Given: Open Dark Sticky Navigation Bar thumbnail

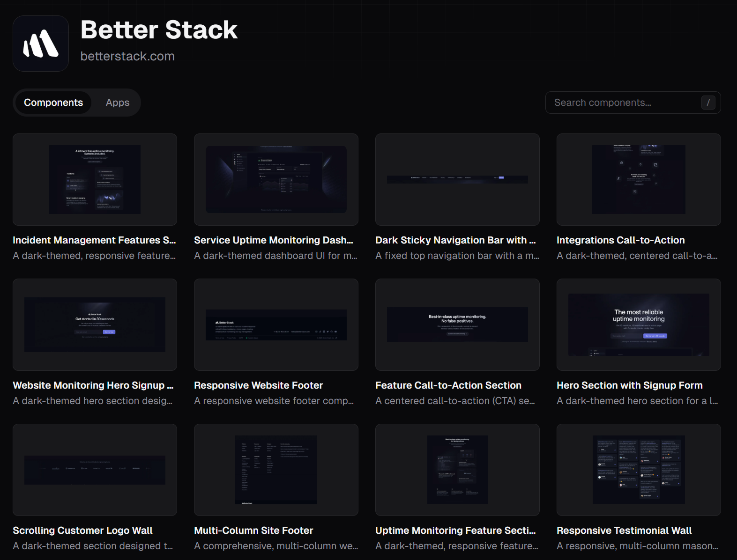Looking at the screenshot, I should (457, 180).
